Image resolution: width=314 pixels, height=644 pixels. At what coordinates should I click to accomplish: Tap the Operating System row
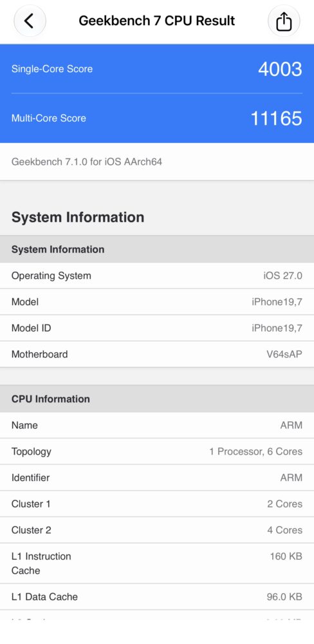coord(157,276)
